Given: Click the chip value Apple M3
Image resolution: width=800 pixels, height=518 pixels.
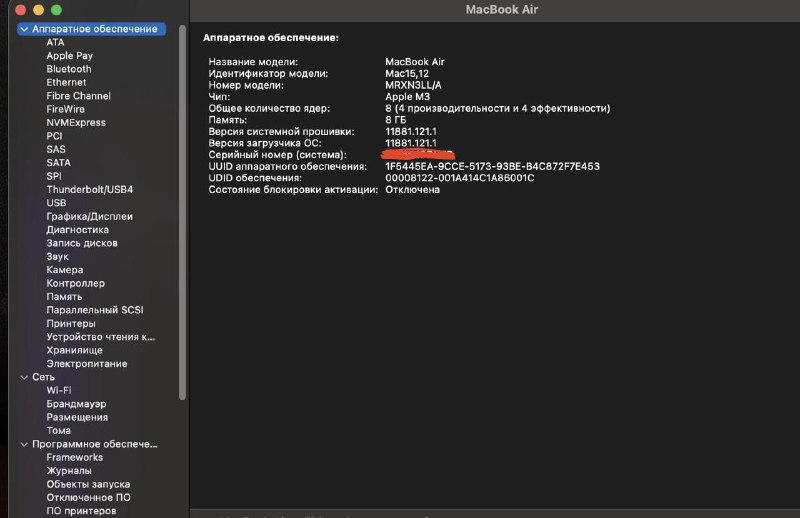Looking at the screenshot, I should (x=407, y=97).
